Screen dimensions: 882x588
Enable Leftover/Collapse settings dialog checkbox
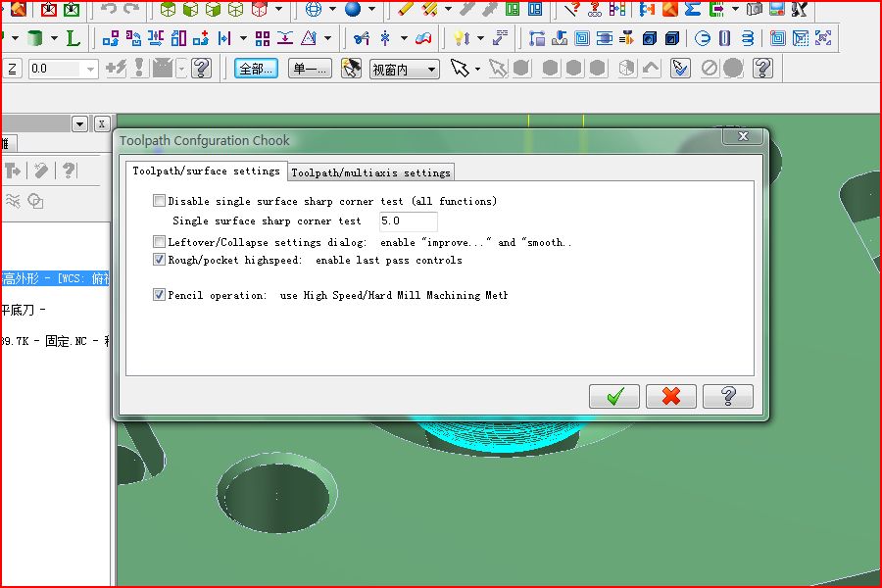click(159, 242)
